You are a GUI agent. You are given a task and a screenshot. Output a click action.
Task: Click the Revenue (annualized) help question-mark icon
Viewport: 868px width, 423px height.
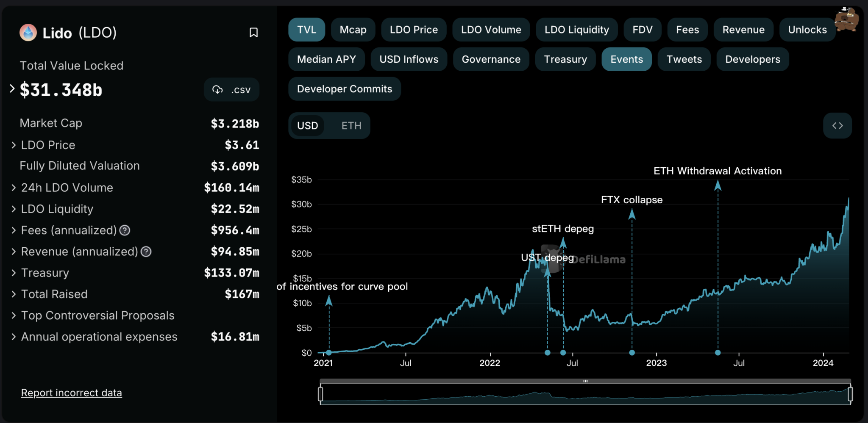click(146, 252)
